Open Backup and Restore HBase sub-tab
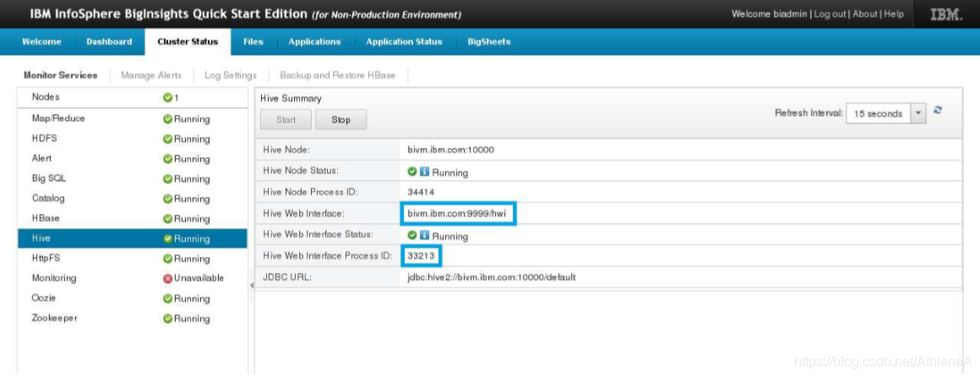This screenshot has height=377, width=980. point(337,75)
